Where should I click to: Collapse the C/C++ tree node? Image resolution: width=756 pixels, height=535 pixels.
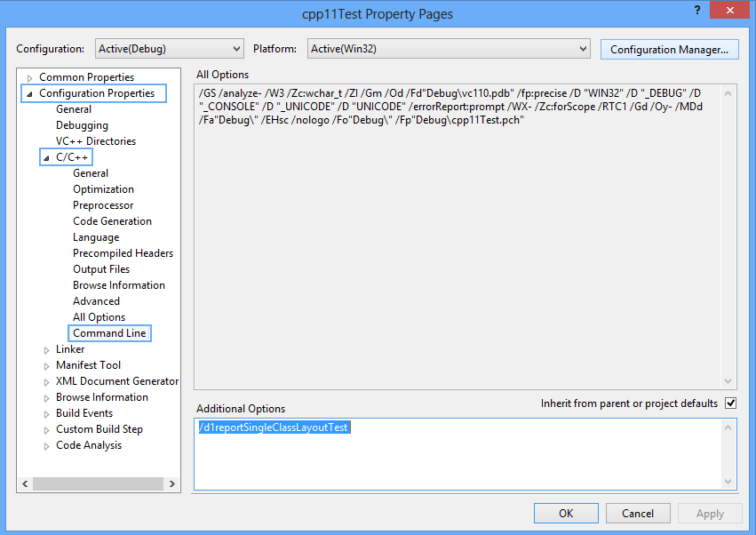46,158
